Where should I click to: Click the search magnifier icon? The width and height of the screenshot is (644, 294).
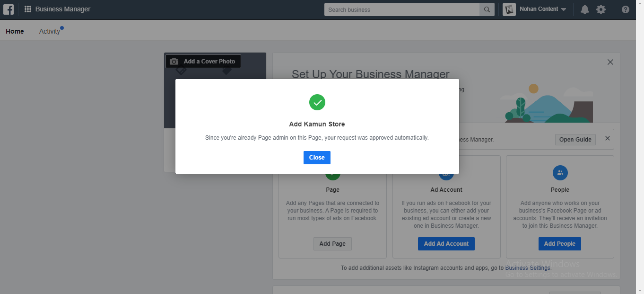[487, 9]
